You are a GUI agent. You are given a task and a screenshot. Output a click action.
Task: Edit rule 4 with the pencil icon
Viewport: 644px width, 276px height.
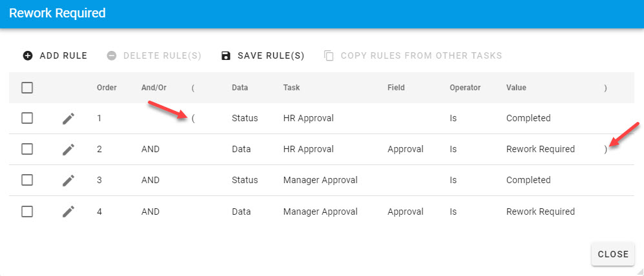pyautogui.click(x=68, y=212)
